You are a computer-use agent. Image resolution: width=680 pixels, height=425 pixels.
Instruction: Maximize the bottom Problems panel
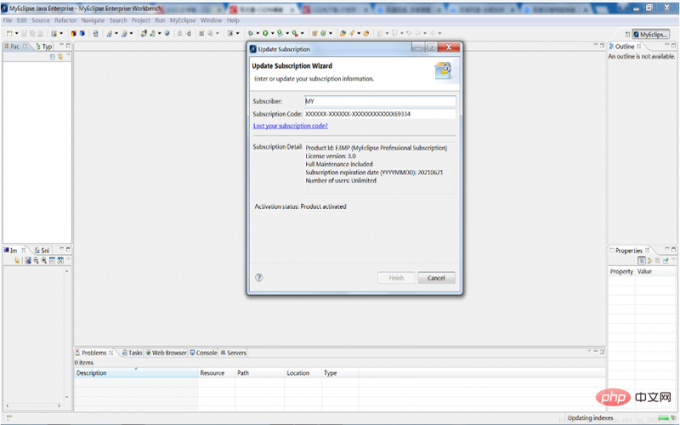[x=602, y=351]
